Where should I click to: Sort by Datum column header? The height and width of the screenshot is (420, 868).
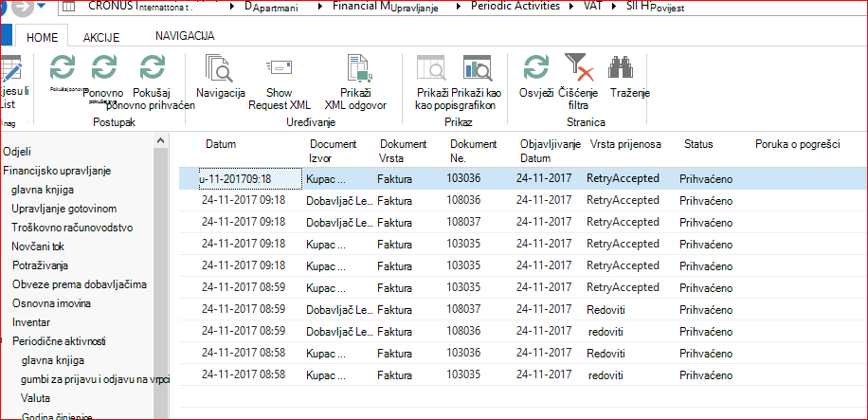[x=221, y=145]
